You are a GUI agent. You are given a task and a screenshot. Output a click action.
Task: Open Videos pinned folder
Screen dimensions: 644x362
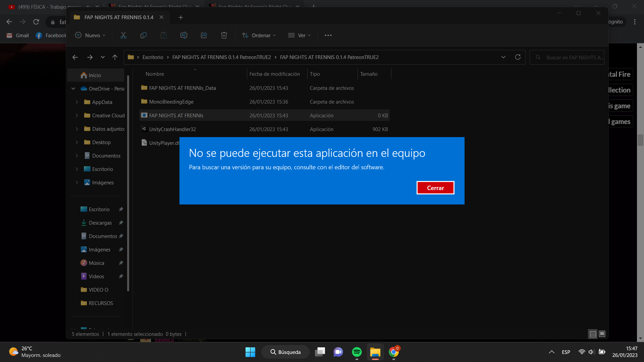97,277
